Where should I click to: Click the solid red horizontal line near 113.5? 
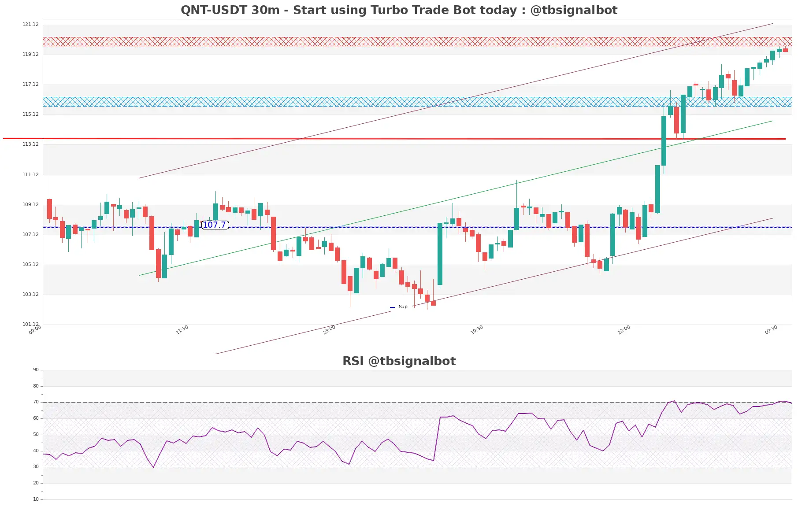(394, 139)
